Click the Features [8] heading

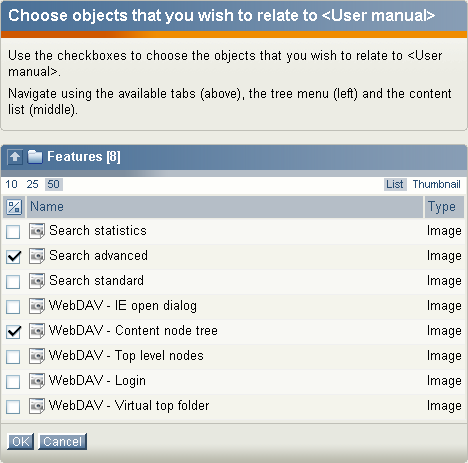click(x=84, y=157)
